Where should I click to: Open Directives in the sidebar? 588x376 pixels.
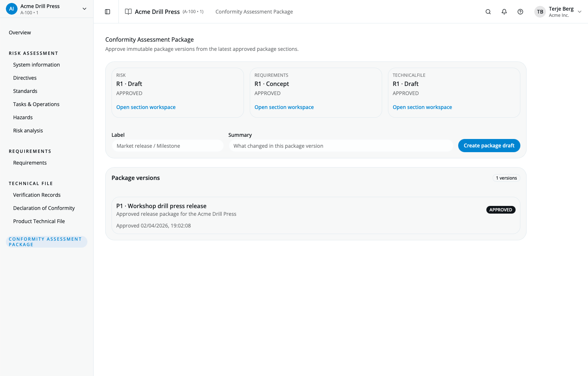25,78
